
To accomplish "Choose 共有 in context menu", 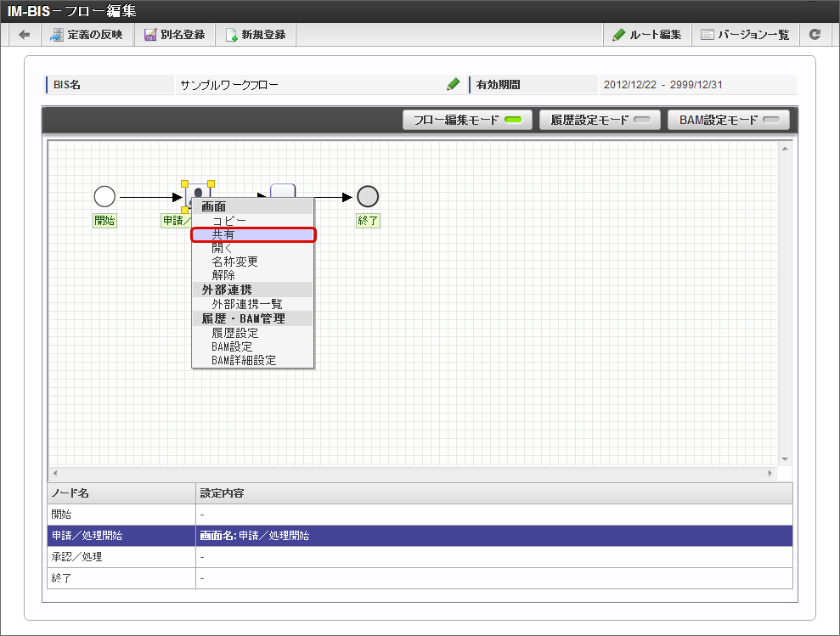I will point(252,234).
